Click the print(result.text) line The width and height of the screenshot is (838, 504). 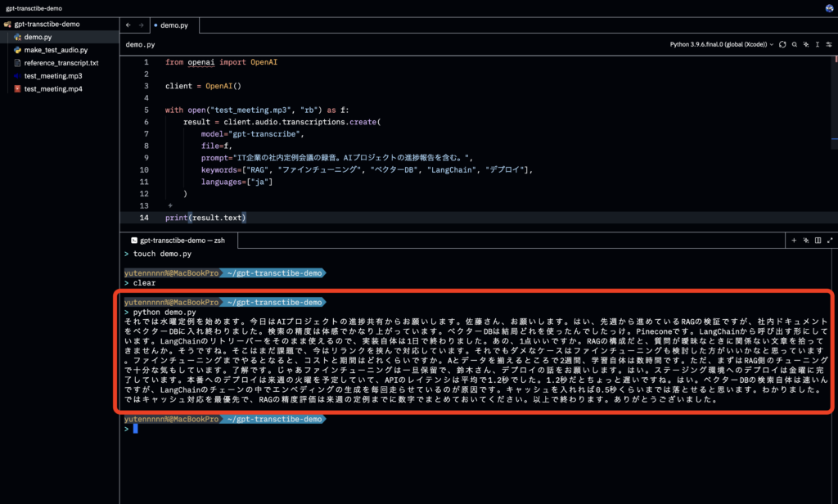coord(205,218)
